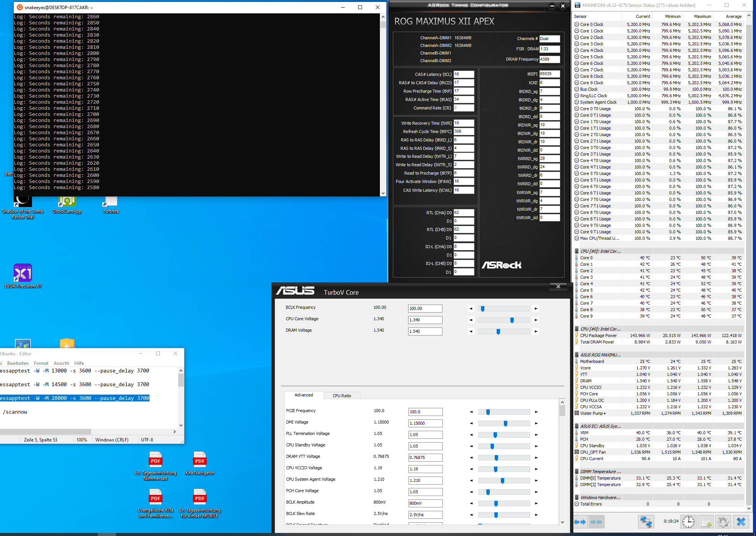Image resolution: width=756 pixels, height=536 pixels.
Task: Click Ubuntu logo in terminal title bar
Action: (20, 7)
